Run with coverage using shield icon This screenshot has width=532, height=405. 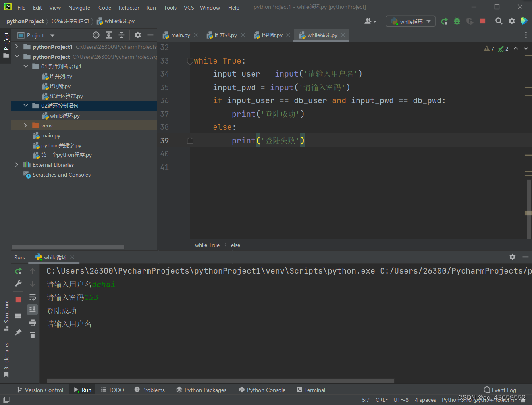tap(470, 21)
